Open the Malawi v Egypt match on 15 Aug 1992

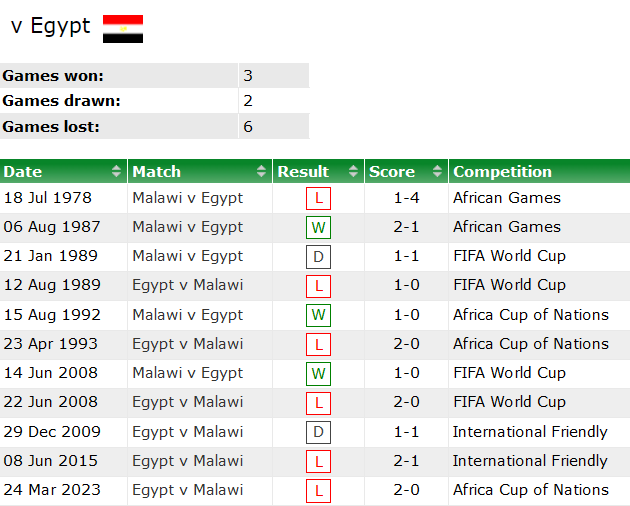tap(187, 315)
